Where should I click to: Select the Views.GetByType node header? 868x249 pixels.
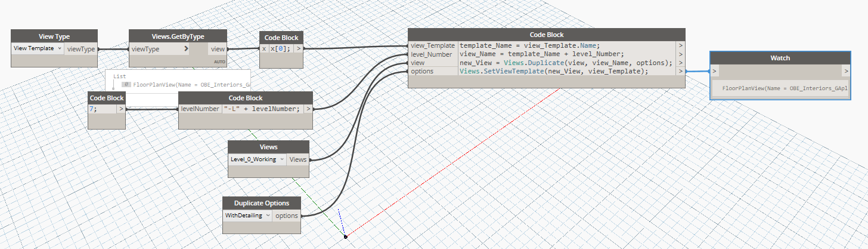tap(178, 36)
